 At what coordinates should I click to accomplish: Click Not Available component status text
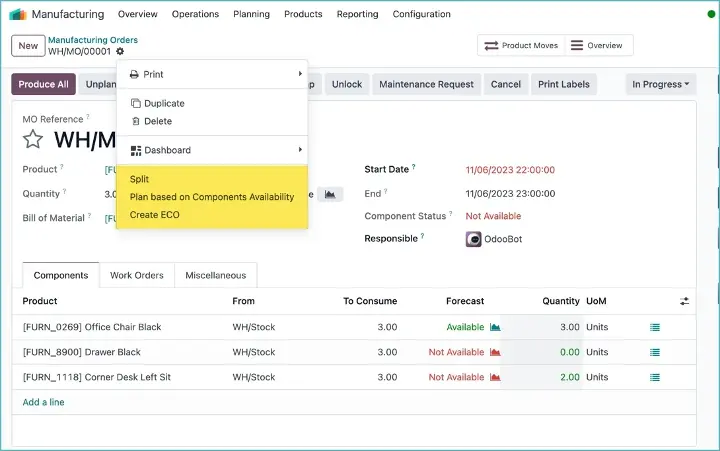point(493,216)
